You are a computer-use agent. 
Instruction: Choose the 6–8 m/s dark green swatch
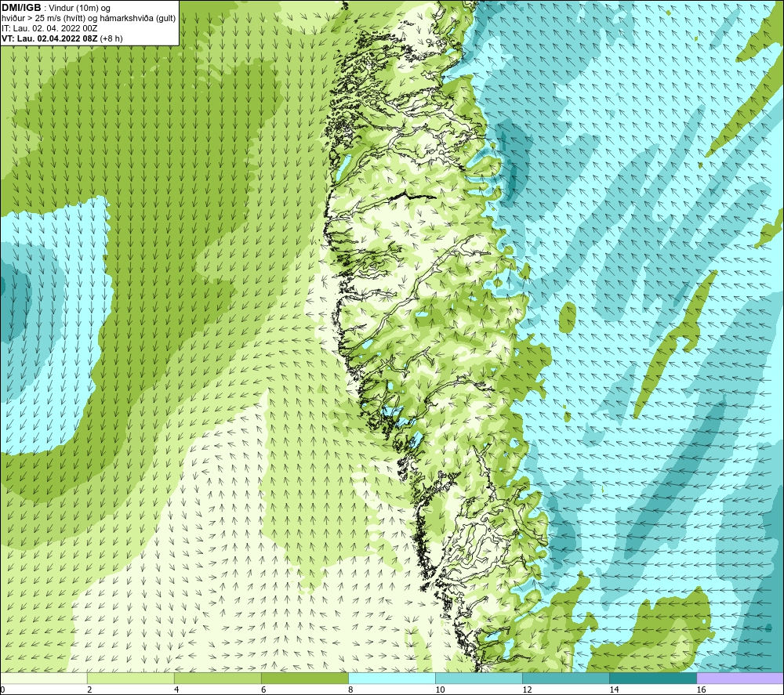tap(304, 679)
